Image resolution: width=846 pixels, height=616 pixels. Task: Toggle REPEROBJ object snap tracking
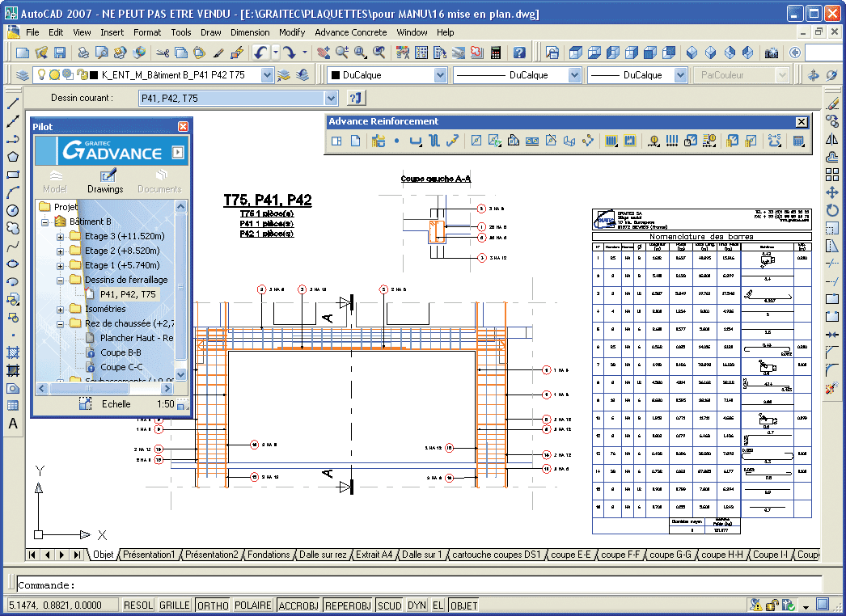pyautogui.click(x=348, y=605)
